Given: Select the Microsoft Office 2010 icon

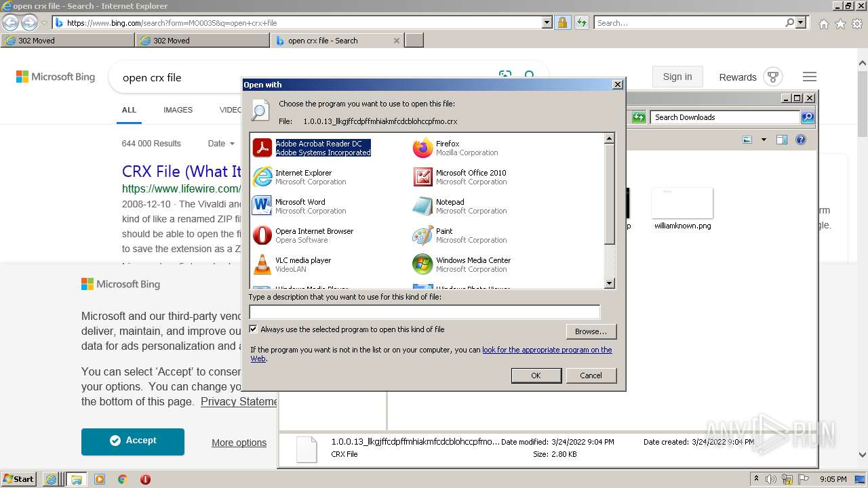Looking at the screenshot, I should (x=422, y=177).
